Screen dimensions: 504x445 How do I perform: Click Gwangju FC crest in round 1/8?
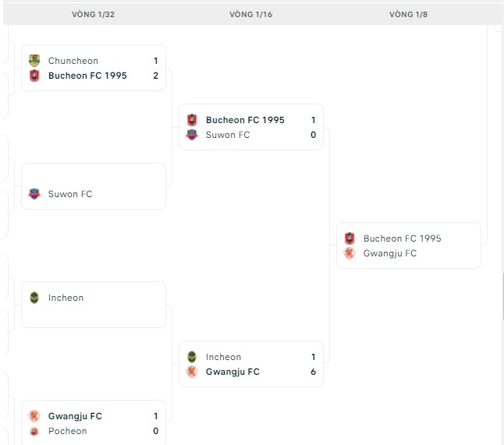coord(350,253)
